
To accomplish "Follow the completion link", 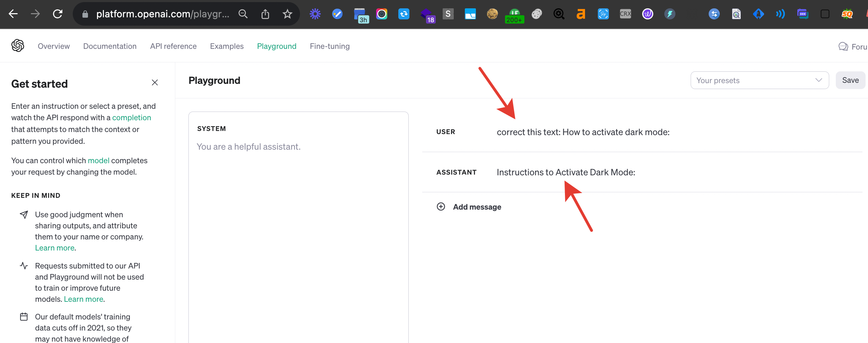I will pyautogui.click(x=132, y=118).
